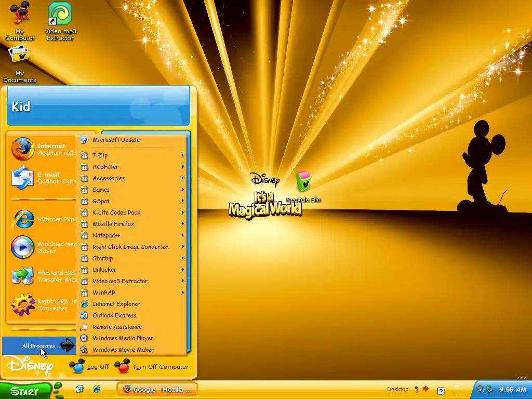Select Remote Assistance menu text
Viewport: 532px width, 399px height.
click(117, 327)
